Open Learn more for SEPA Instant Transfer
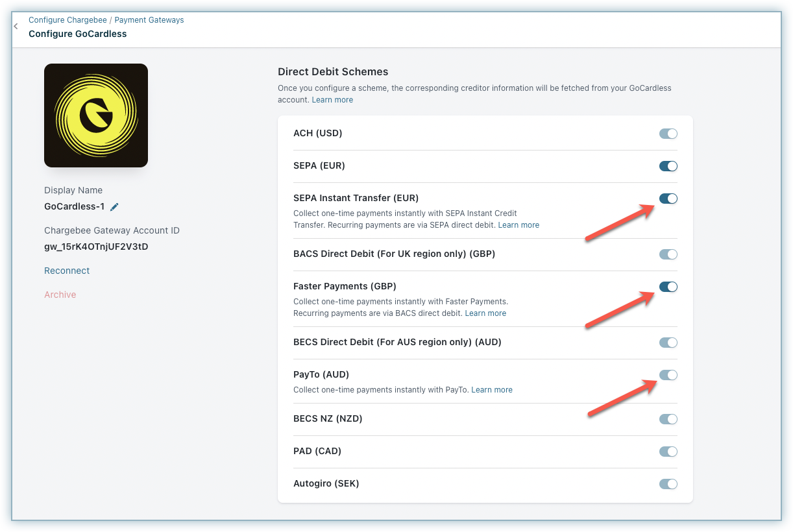This screenshot has width=793, height=532. click(x=518, y=225)
